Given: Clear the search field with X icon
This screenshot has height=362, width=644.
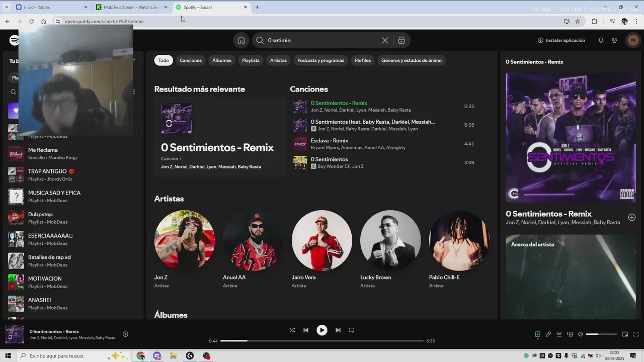Looking at the screenshot, I should click(385, 40).
